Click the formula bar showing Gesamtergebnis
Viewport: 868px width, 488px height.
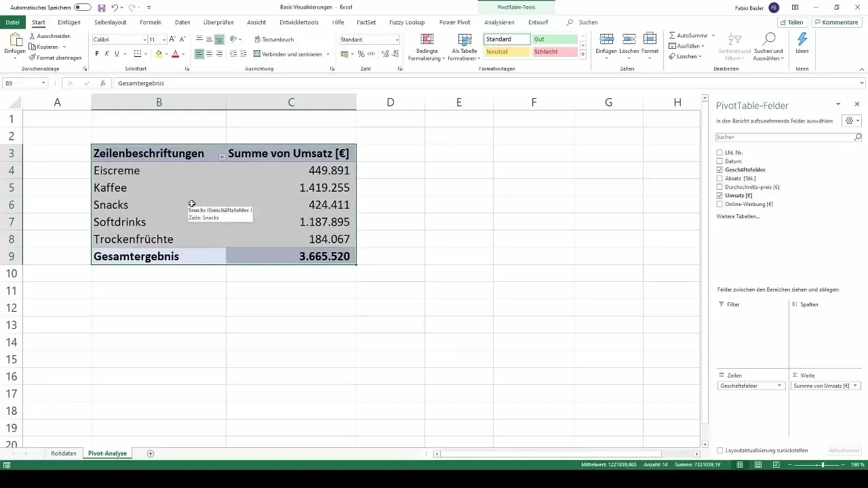pos(488,83)
